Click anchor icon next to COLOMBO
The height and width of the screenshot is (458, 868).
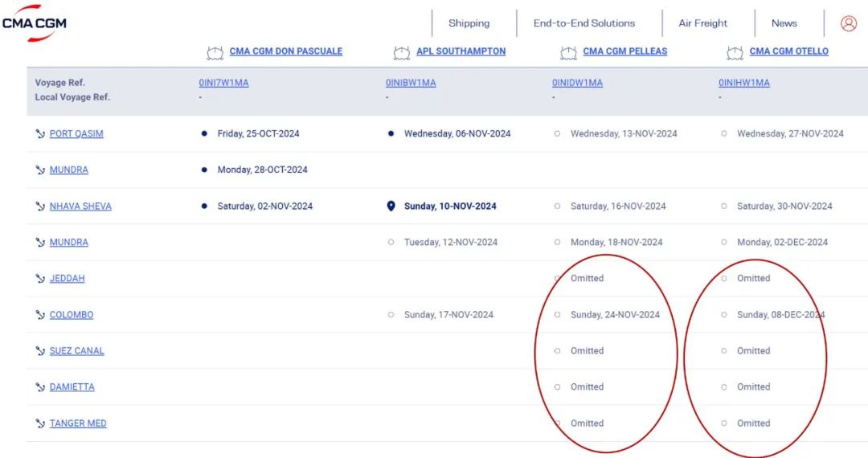coord(40,315)
